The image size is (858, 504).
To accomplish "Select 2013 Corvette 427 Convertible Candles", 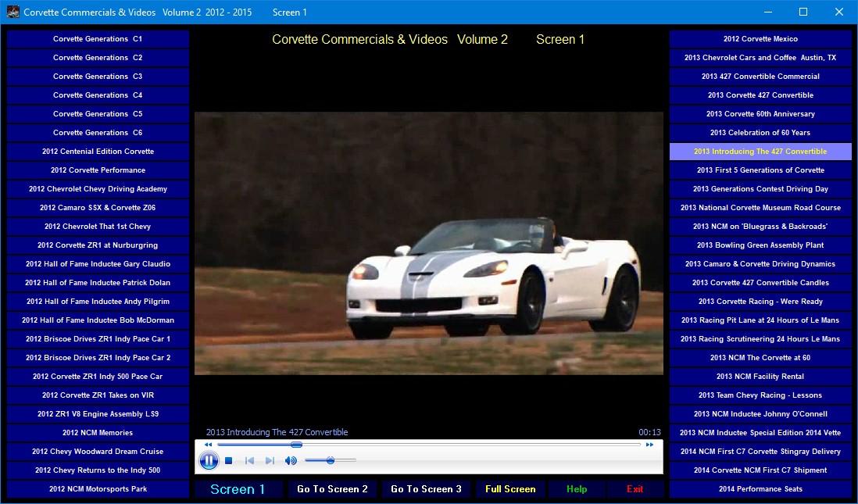I will (x=760, y=282).
